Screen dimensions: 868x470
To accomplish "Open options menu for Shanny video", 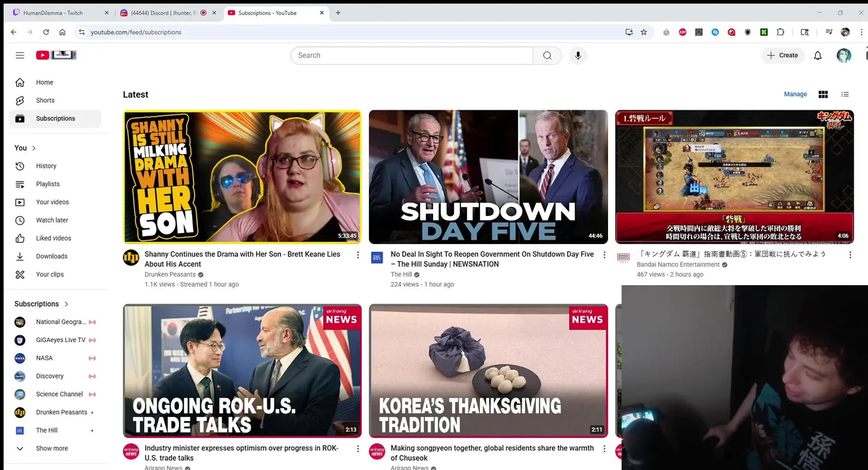I will [x=358, y=255].
